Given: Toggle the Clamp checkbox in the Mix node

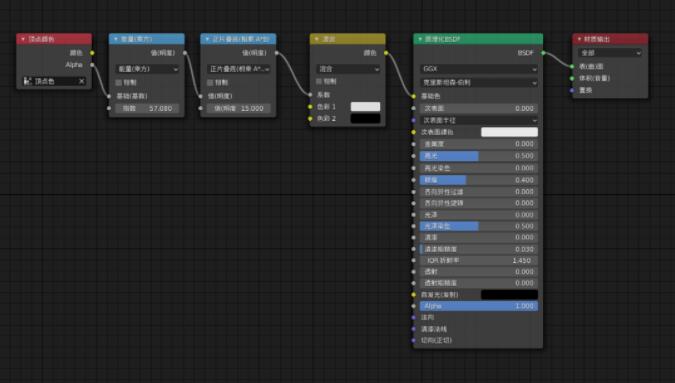Looking at the screenshot, I should click(x=319, y=81).
